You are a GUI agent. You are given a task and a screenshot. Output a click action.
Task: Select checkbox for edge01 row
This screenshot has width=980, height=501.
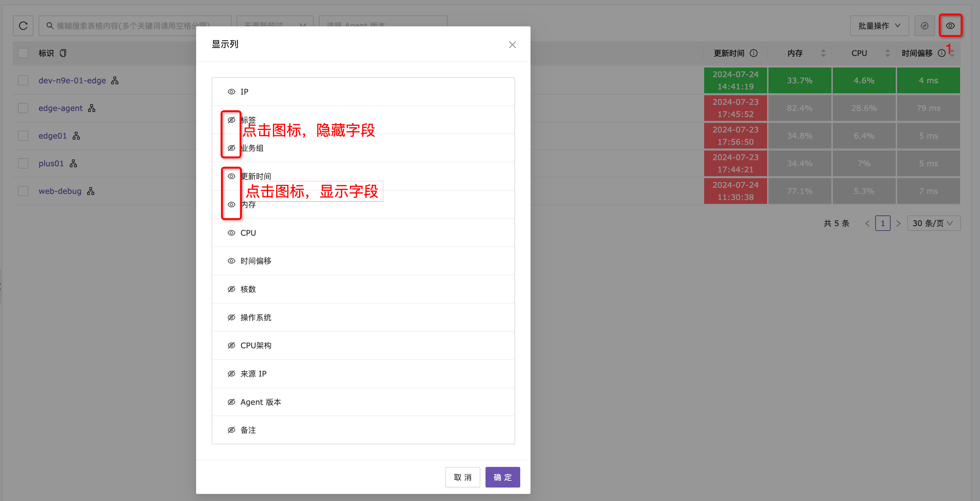[x=23, y=136]
